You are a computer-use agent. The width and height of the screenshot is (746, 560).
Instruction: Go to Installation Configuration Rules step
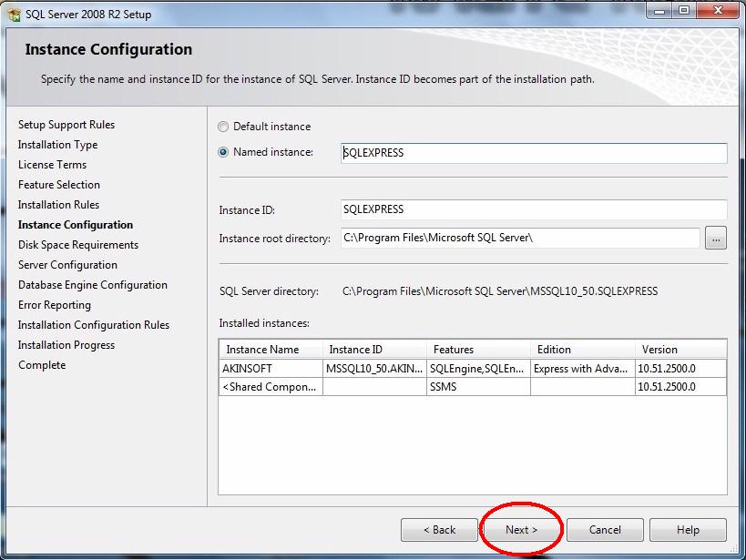pyautogui.click(x=94, y=325)
